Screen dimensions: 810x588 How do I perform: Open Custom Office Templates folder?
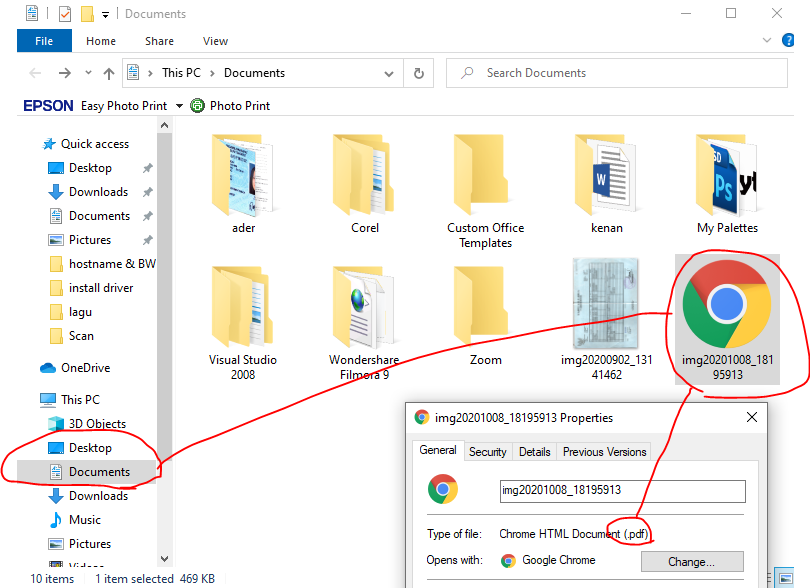coord(486,191)
